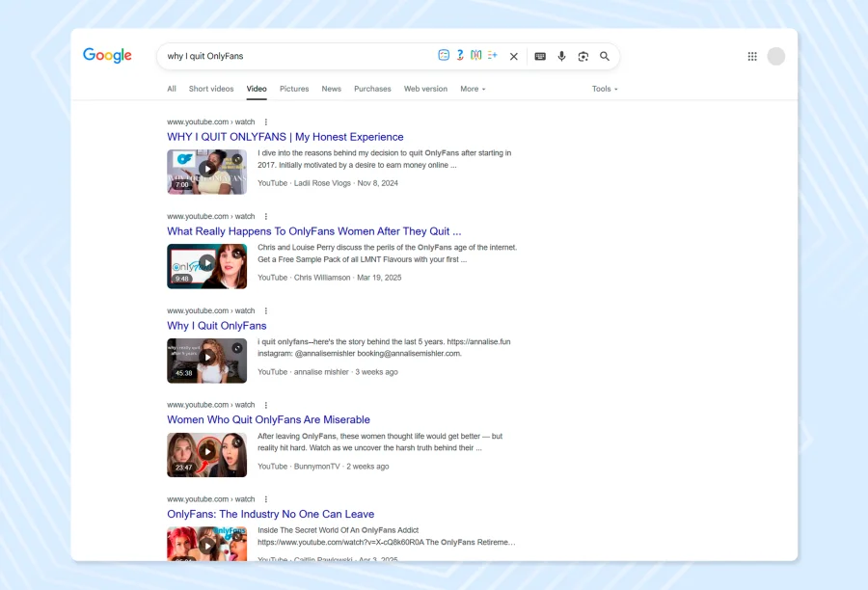The height and width of the screenshot is (590, 868).
Task: Open three-dot options above "Why I Quit OnlyFans" result
Action: (266, 311)
